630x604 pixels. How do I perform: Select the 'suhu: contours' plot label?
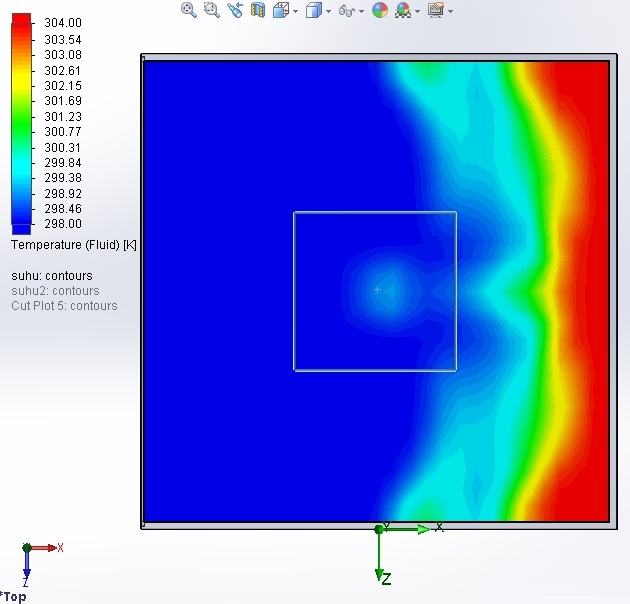52,276
